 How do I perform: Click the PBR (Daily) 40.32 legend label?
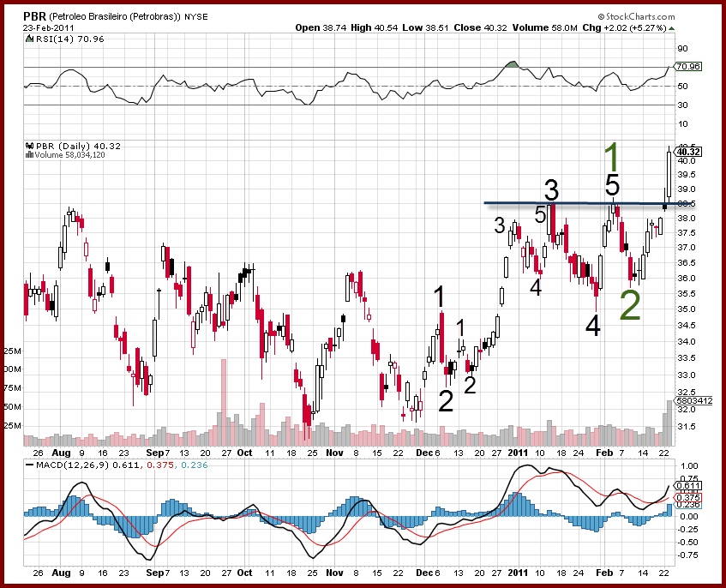tap(78, 147)
